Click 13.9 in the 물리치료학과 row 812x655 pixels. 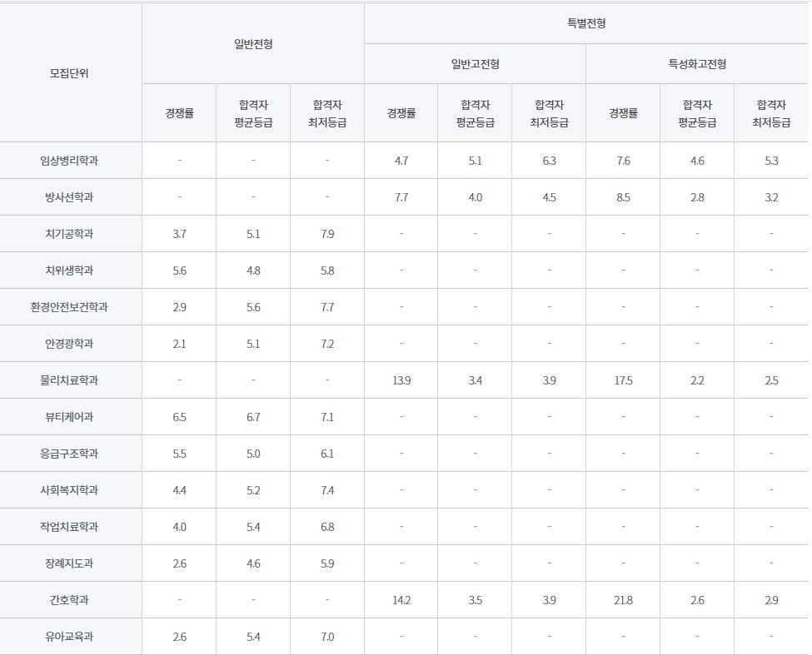[x=401, y=380]
